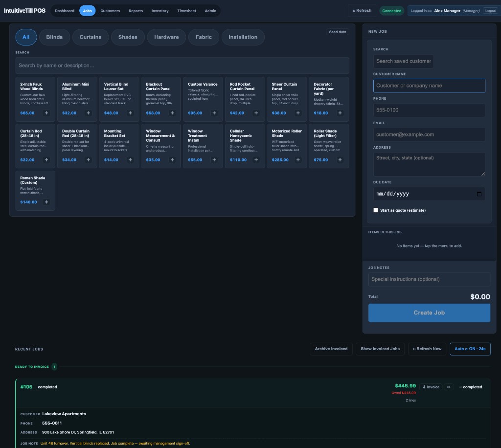Screen dimensions: 501x448
Task: Add Rod Pocket Curtain Panel via plus
Action: point(256,112)
